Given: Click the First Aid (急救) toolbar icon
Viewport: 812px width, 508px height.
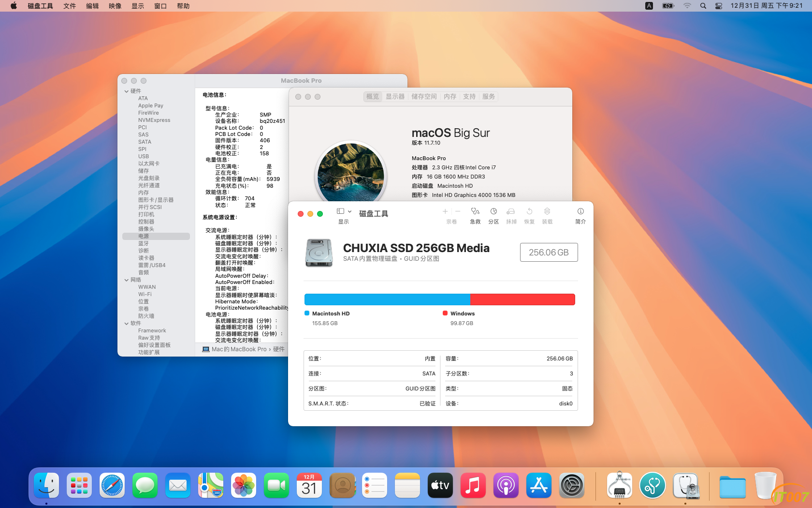Looking at the screenshot, I should [x=475, y=211].
